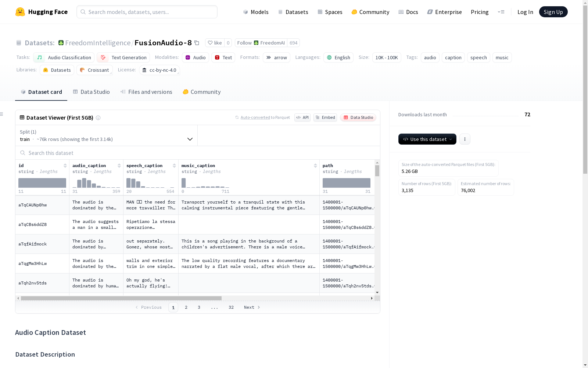Go to Models in top navigation

coord(256,12)
